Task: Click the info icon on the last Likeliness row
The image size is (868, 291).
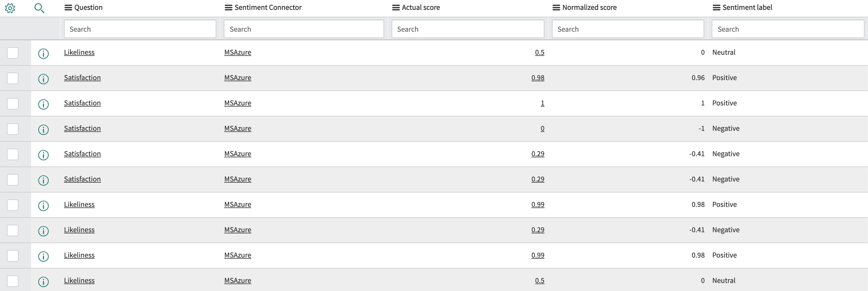Action: (x=44, y=281)
